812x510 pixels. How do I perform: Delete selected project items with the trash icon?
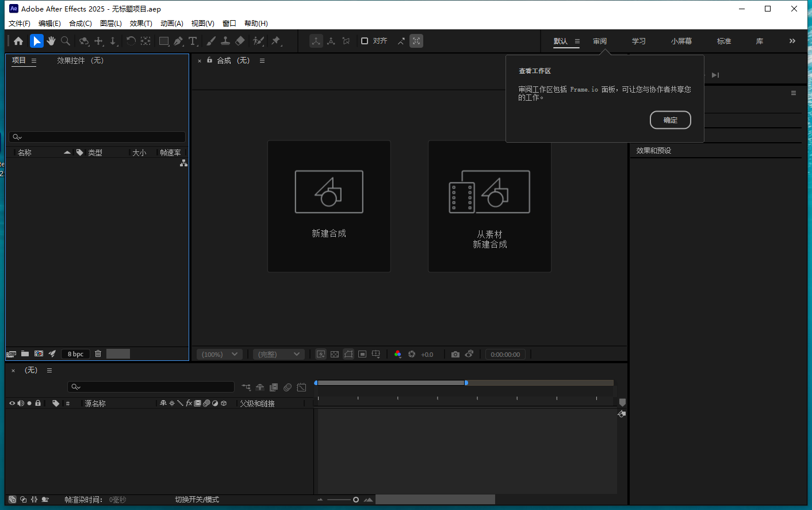pyautogui.click(x=98, y=354)
